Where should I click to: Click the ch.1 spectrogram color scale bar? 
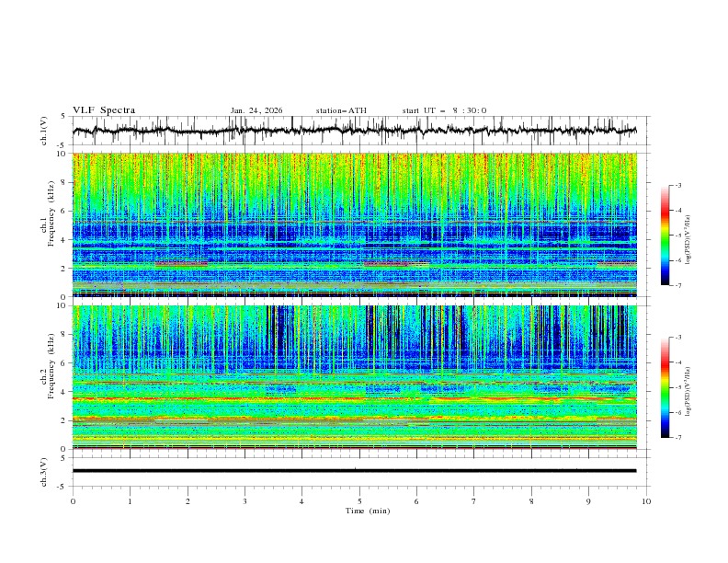tap(665, 236)
